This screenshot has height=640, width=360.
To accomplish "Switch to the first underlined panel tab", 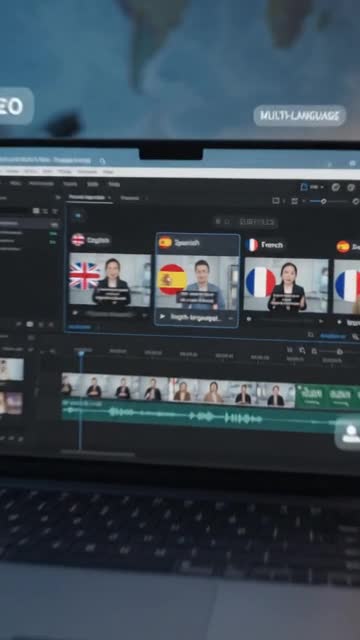I will (x=90, y=197).
